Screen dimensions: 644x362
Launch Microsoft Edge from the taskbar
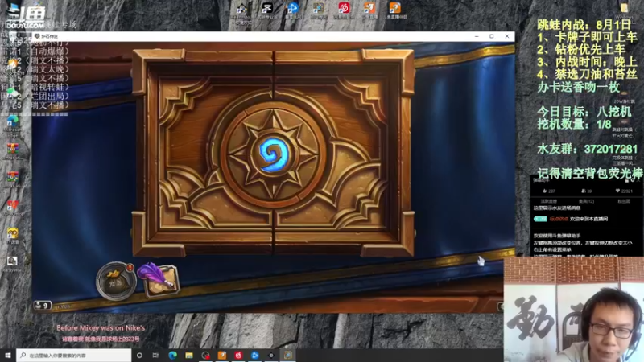coord(172,355)
